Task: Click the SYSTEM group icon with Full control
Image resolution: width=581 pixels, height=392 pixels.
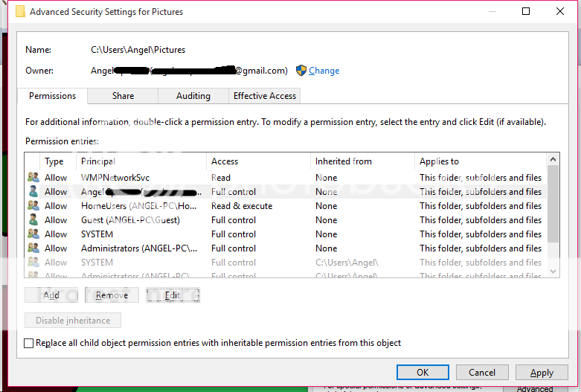Action: tap(33, 234)
